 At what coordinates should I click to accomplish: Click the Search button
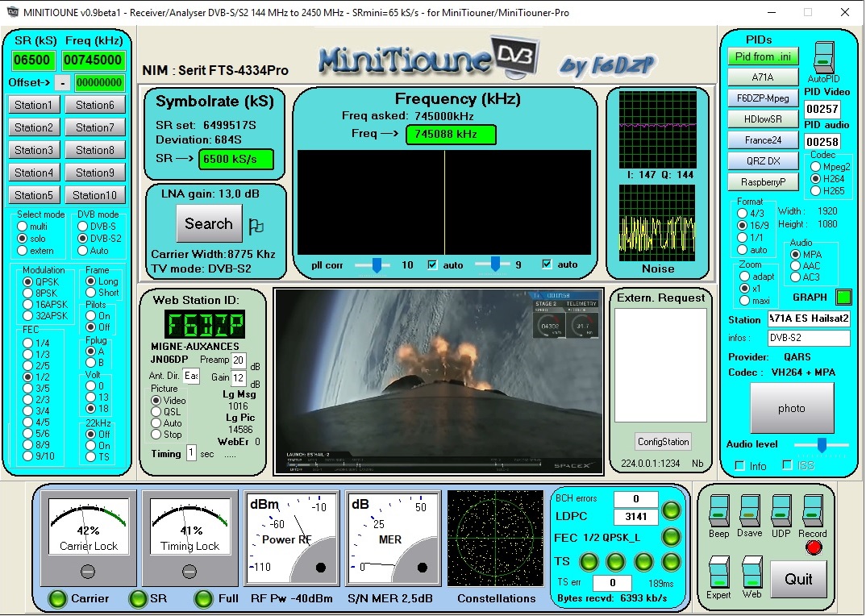[x=209, y=224]
